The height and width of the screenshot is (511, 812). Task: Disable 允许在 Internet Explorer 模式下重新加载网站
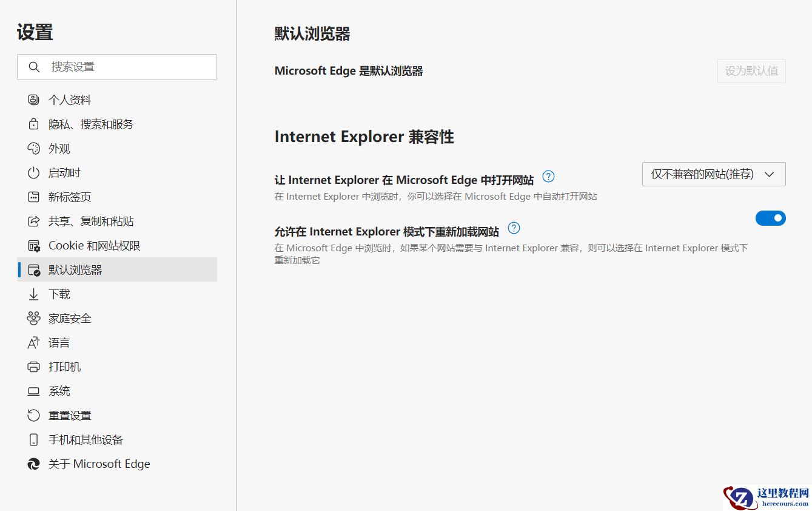point(770,218)
